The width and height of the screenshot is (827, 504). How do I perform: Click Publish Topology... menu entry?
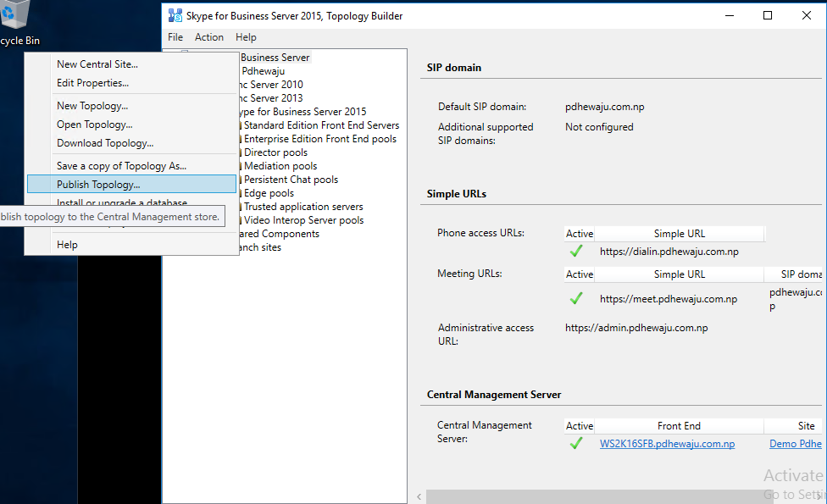pyautogui.click(x=132, y=184)
